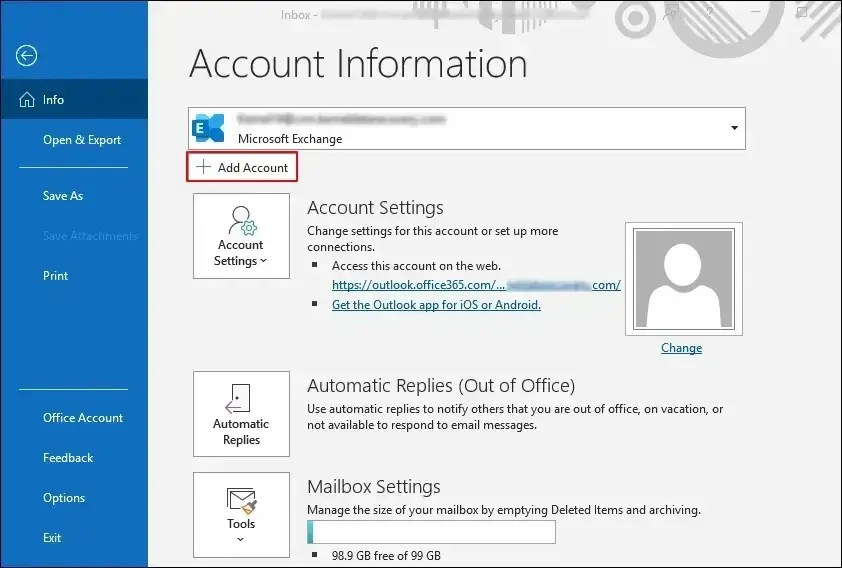The width and height of the screenshot is (842, 568).
Task: Expand the Microsoft Exchange account dropdown
Action: pyautogui.click(x=734, y=128)
